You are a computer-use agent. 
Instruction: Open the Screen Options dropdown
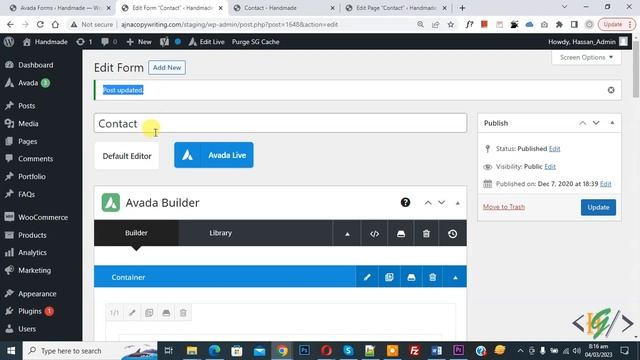click(x=587, y=58)
